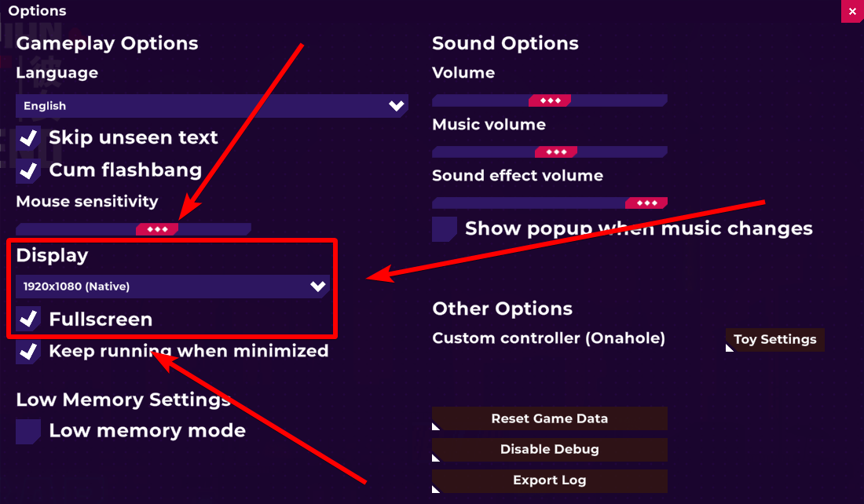Image resolution: width=864 pixels, height=504 pixels.
Task: Toggle Keep running when minimized
Action: pyautogui.click(x=28, y=352)
